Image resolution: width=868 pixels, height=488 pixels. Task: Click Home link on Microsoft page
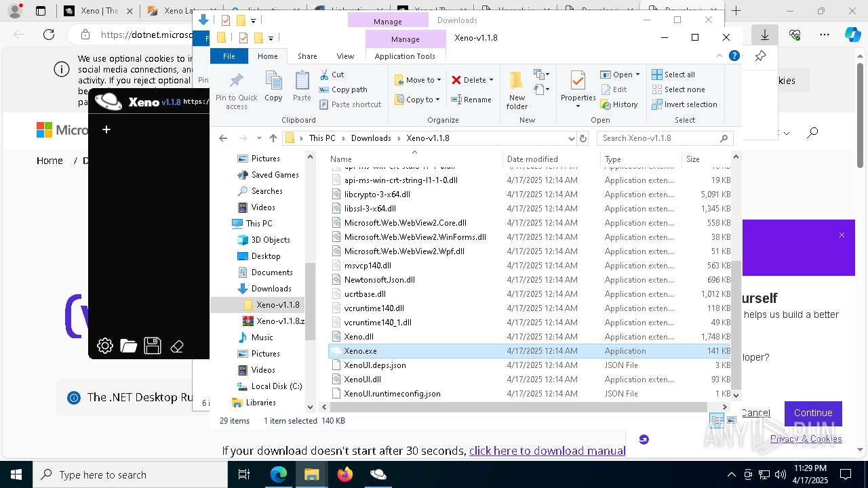(x=50, y=161)
